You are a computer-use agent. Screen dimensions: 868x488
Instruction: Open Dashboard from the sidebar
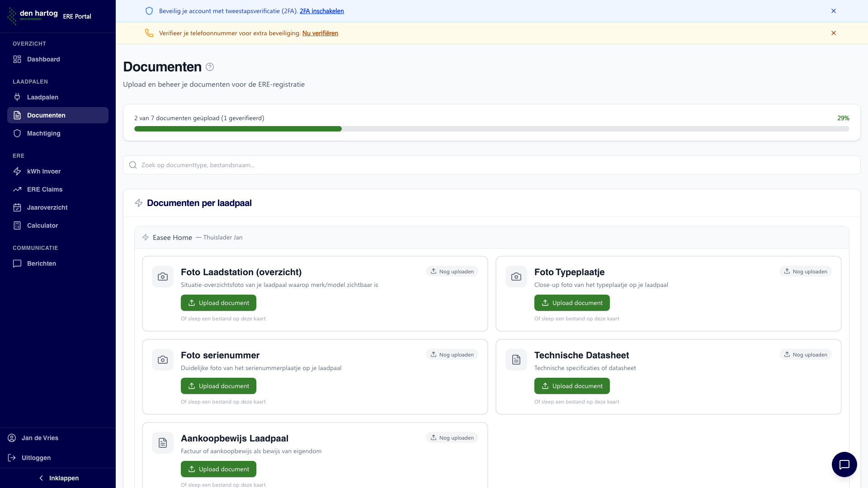click(x=58, y=59)
